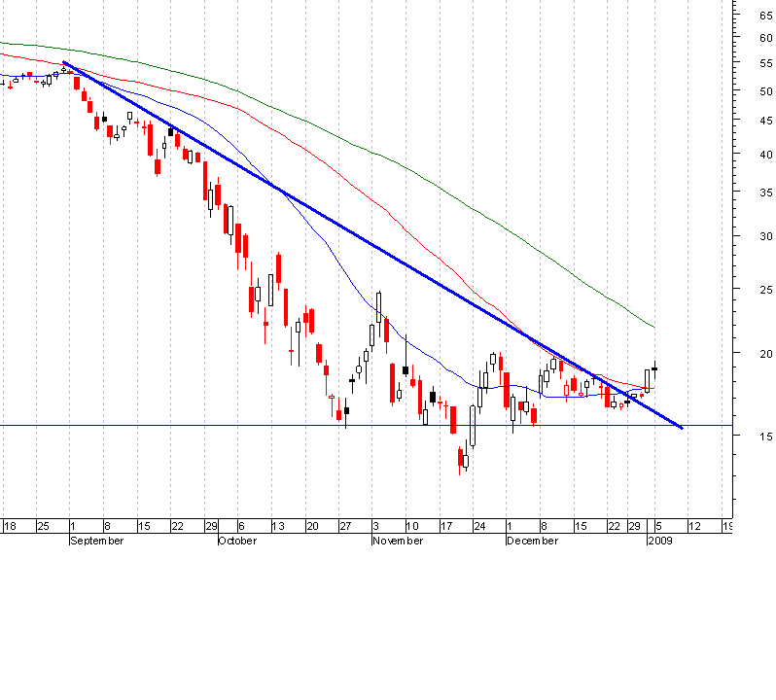Screen dimensions: 776x700
Task: Click the 27 date label in October
Action: point(345,526)
